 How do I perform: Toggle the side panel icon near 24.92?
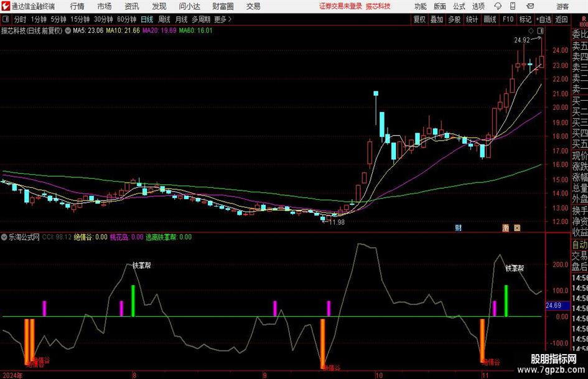[x=540, y=30]
